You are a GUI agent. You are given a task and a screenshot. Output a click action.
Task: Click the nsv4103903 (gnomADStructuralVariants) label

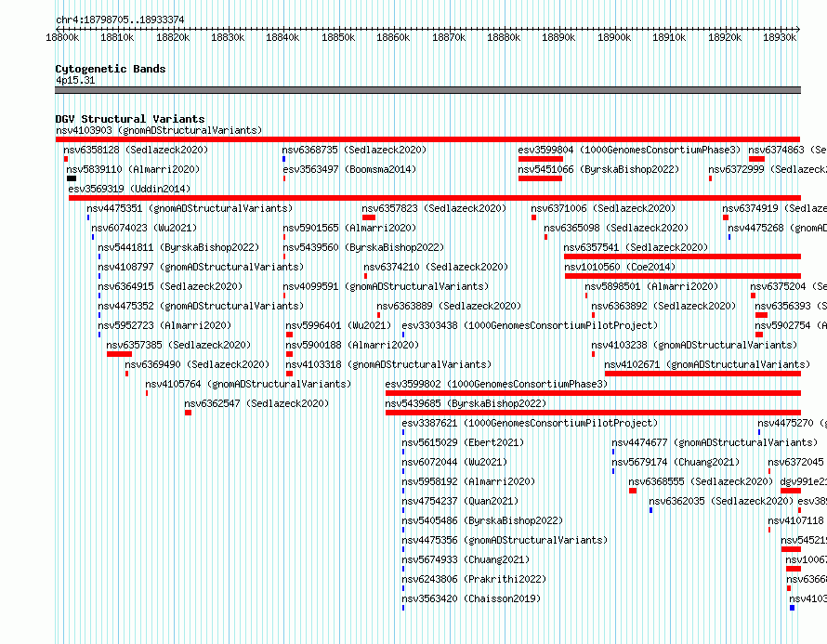tap(159, 130)
